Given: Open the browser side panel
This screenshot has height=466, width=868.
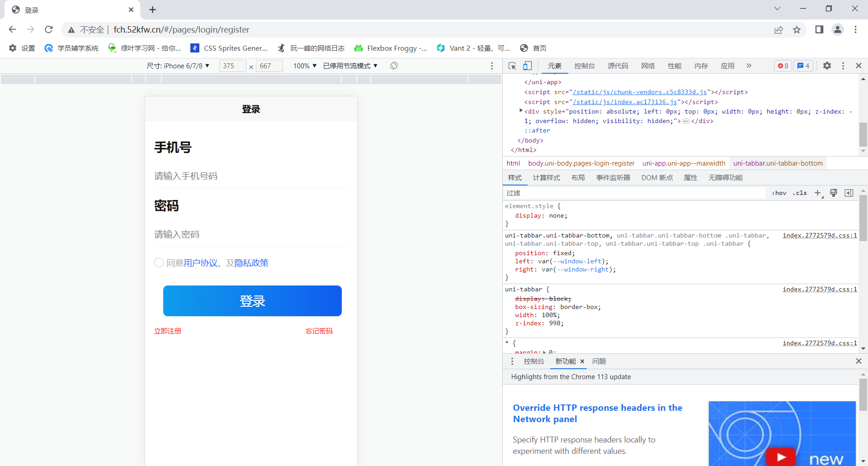Looking at the screenshot, I should click(819, 29).
